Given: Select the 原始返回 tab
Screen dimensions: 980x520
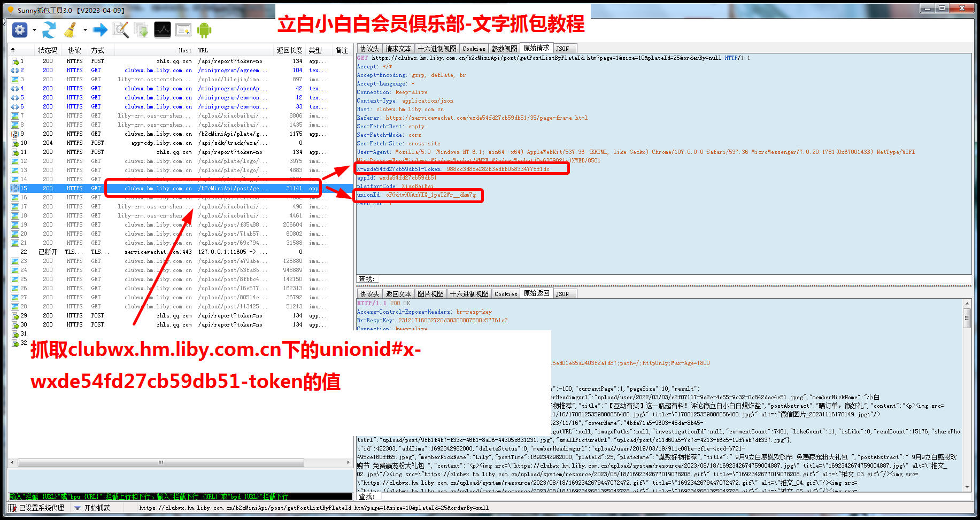Looking at the screenshot, I should (x=537, y=293).
